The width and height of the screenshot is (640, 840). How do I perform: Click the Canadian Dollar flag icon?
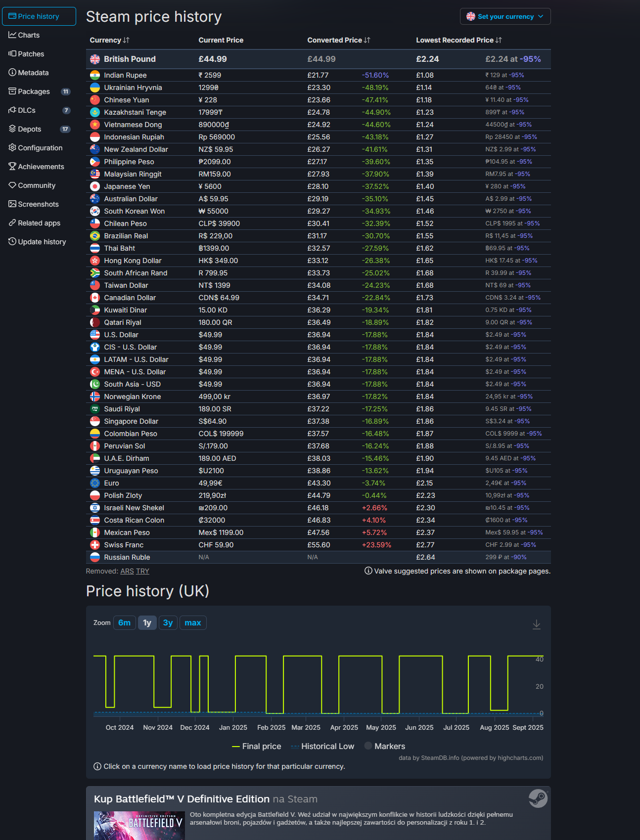pos(95,298)
